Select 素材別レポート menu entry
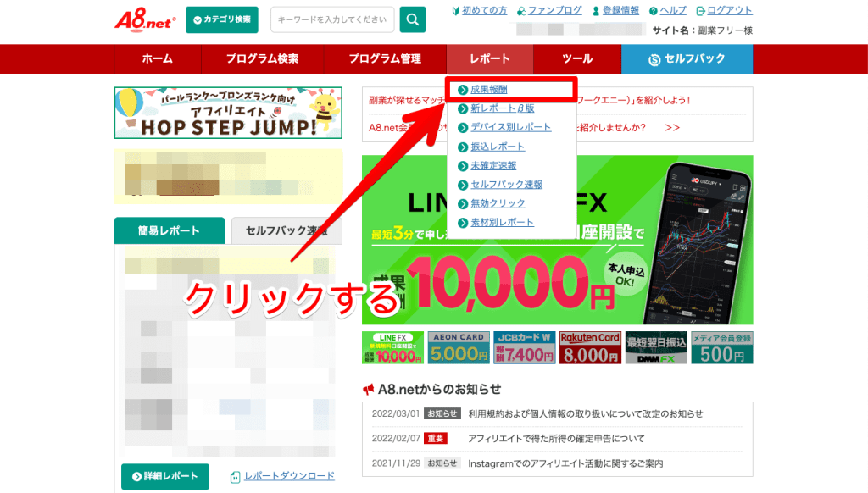The height and width of the screenshot is (493, 868). point(502,223)
